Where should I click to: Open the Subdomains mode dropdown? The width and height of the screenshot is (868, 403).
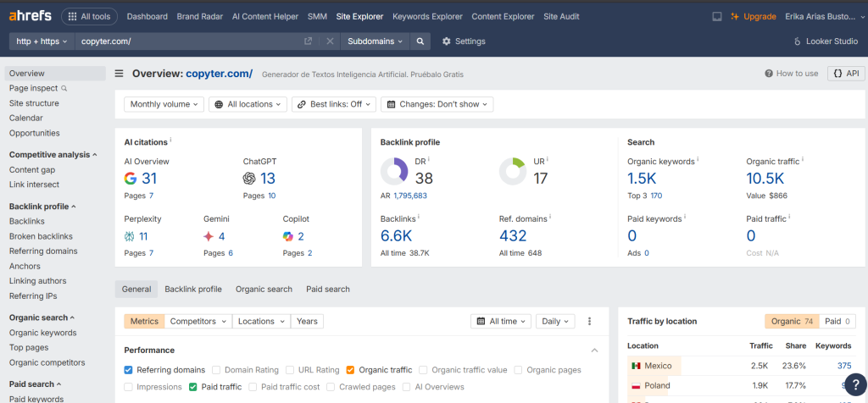pos(375,41)
